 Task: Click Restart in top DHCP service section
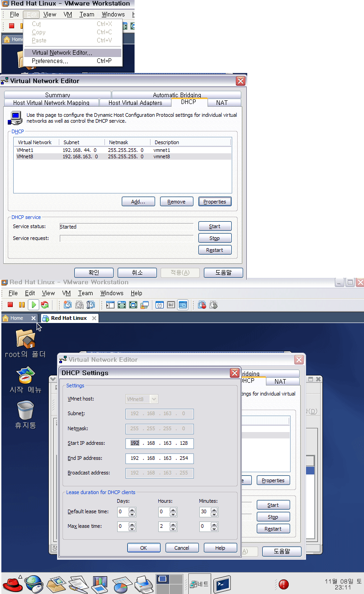(215, 250)
